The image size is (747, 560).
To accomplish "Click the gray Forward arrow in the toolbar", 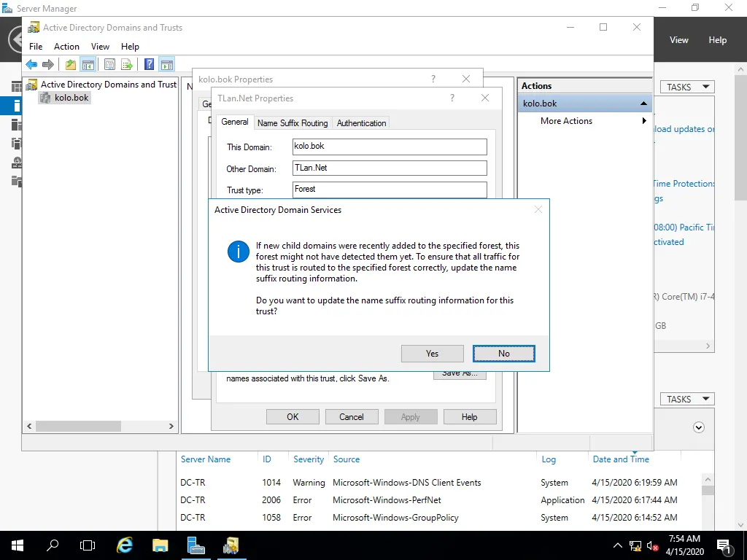I will click(x=48, y=64).
